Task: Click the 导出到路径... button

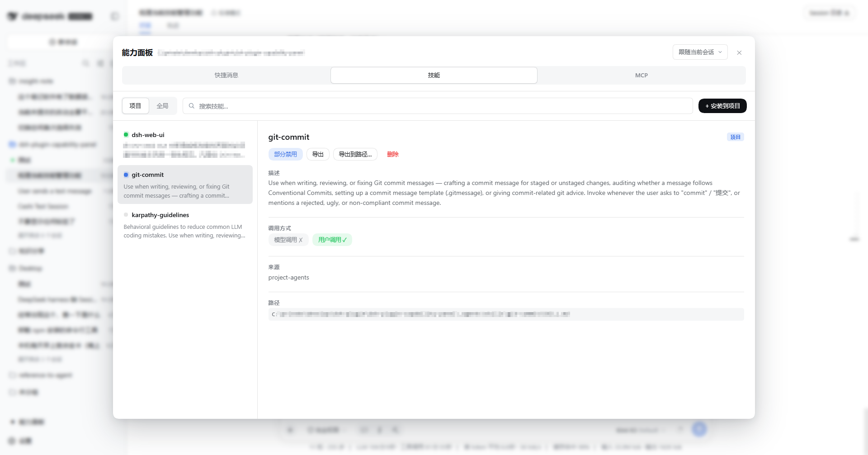Action: (355, 154)
